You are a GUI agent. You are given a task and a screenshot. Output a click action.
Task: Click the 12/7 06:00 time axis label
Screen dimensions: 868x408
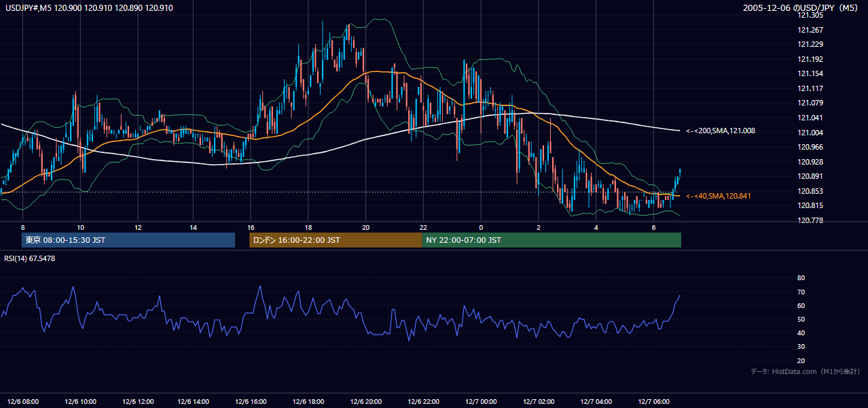653,401
